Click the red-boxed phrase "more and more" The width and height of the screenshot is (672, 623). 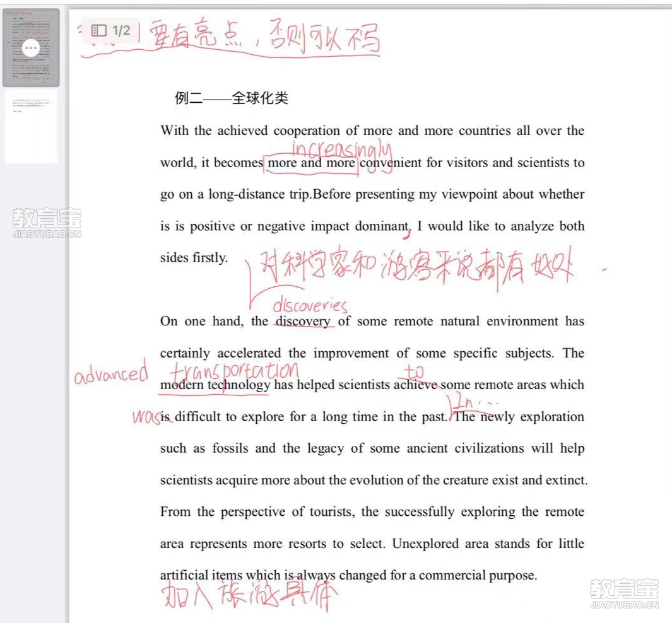pos(311,163)
